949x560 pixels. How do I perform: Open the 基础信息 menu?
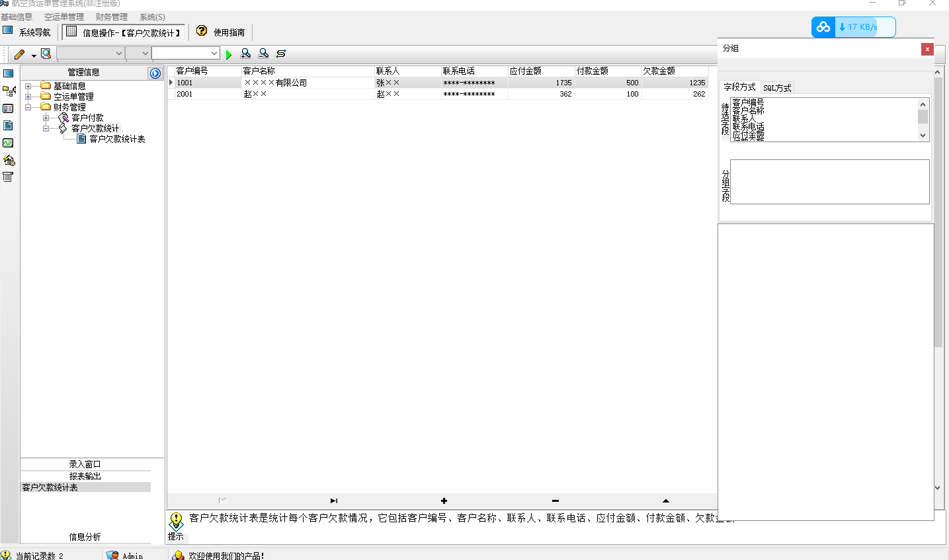pyautogui.click(x=17, y=17)
